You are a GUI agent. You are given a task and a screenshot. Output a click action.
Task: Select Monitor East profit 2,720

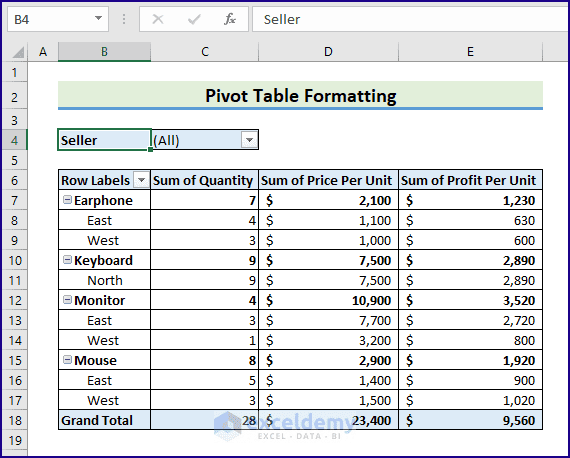[470, 320]
